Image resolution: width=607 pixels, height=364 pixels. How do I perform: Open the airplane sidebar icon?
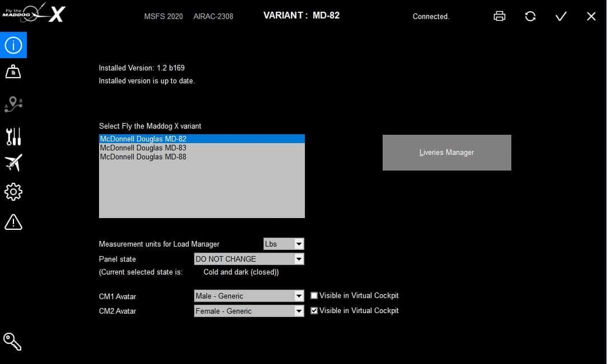pyautogui.click(x=13, y=163)
